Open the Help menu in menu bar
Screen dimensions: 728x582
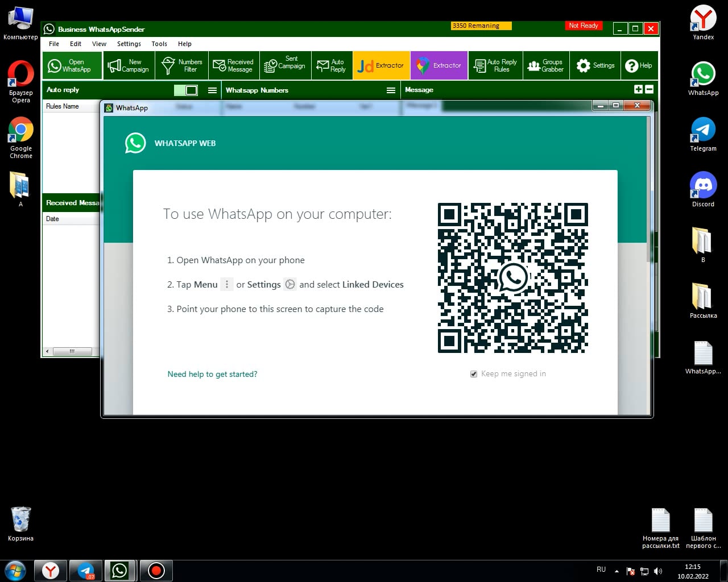[x=185, y=44]
